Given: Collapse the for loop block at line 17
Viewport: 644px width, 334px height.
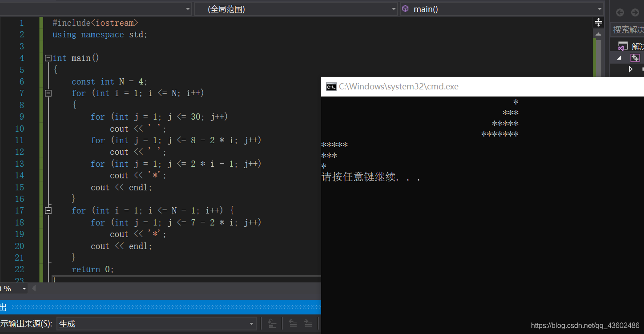Looking at the screenshot, I should [x=48, y=210].
